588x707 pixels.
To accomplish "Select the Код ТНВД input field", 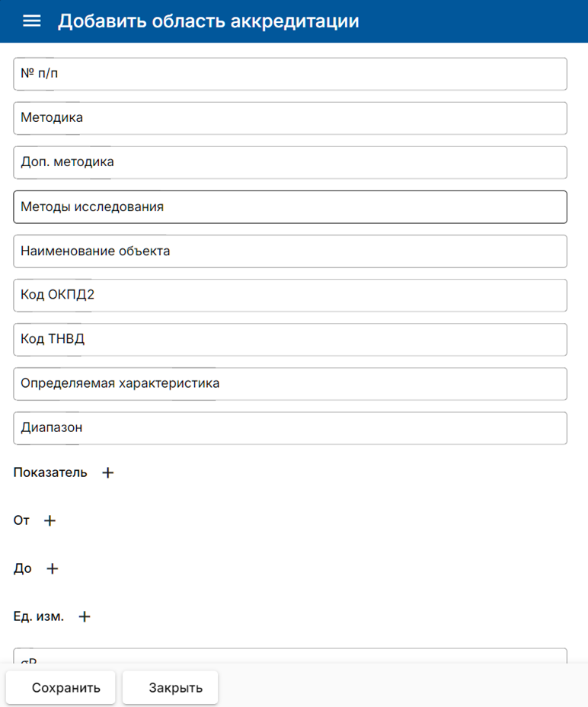I will tap(289, 339).
